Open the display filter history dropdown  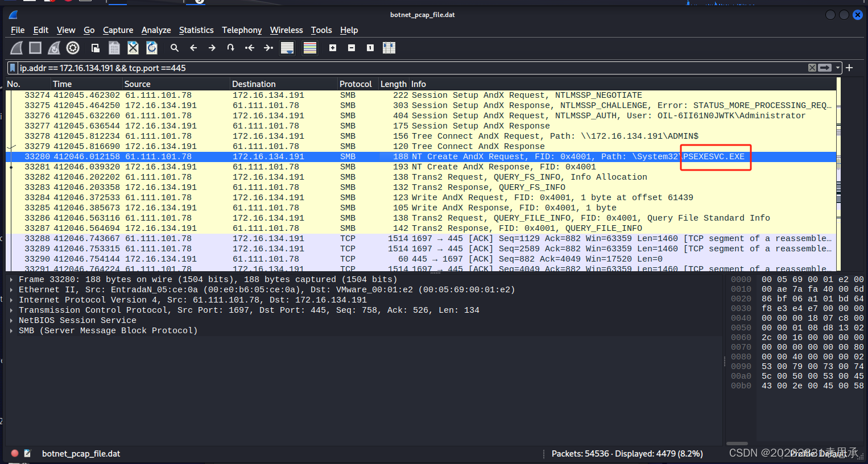(837, 68)
